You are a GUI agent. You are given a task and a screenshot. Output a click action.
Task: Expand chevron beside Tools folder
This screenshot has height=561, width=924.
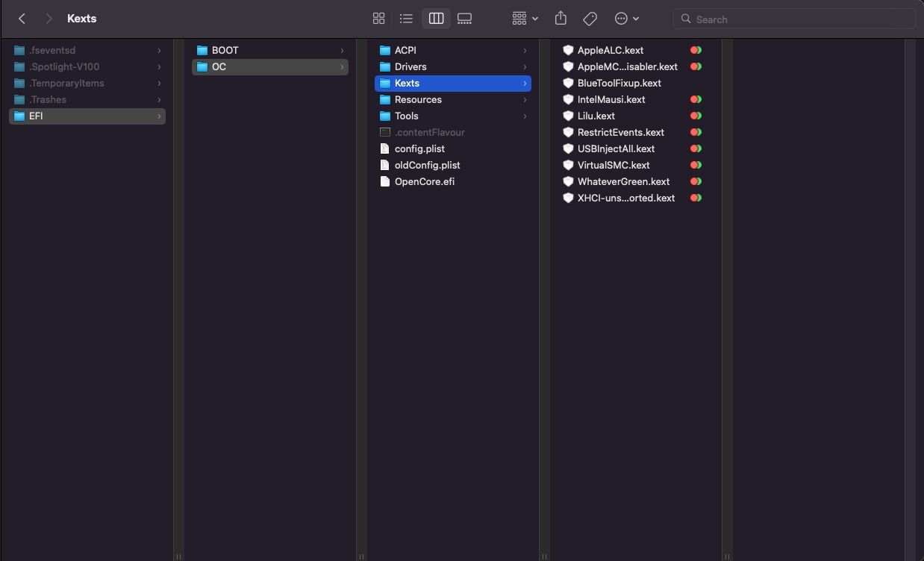[525, 116]
